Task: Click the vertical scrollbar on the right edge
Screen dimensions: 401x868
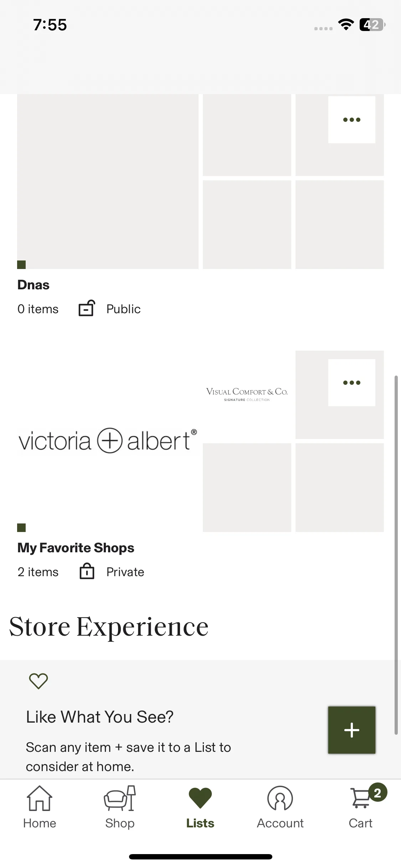Action: point(396,555)
